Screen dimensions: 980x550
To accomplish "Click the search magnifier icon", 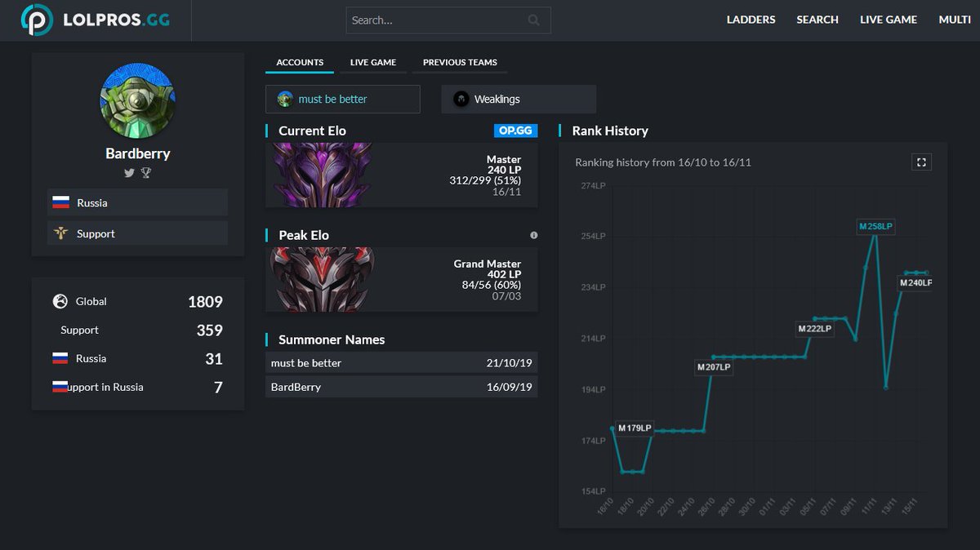I will [534, 20].
